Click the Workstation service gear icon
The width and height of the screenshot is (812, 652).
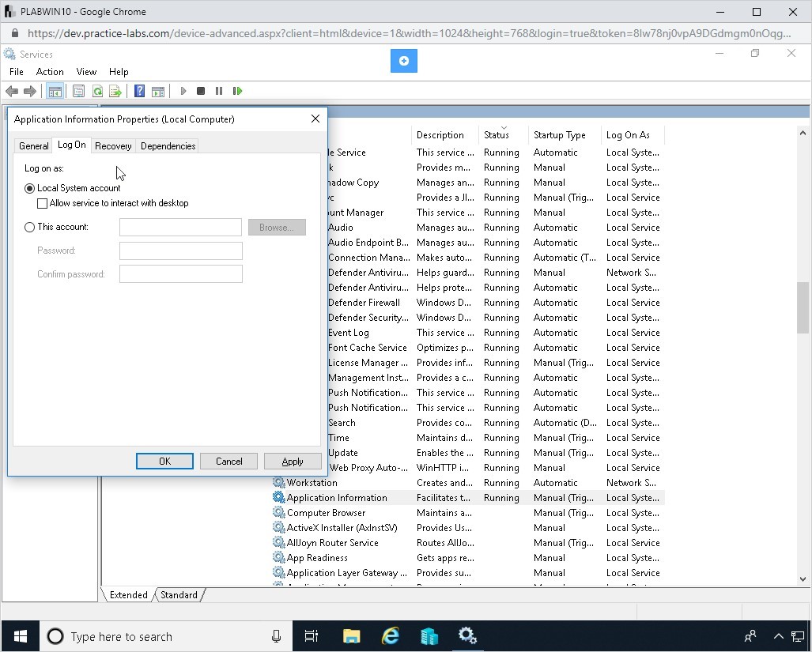278,482
